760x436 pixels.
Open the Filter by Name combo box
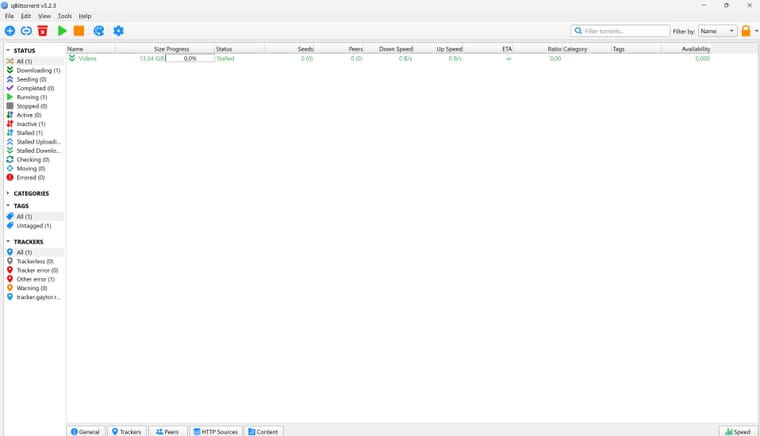[x=718, y=31]
